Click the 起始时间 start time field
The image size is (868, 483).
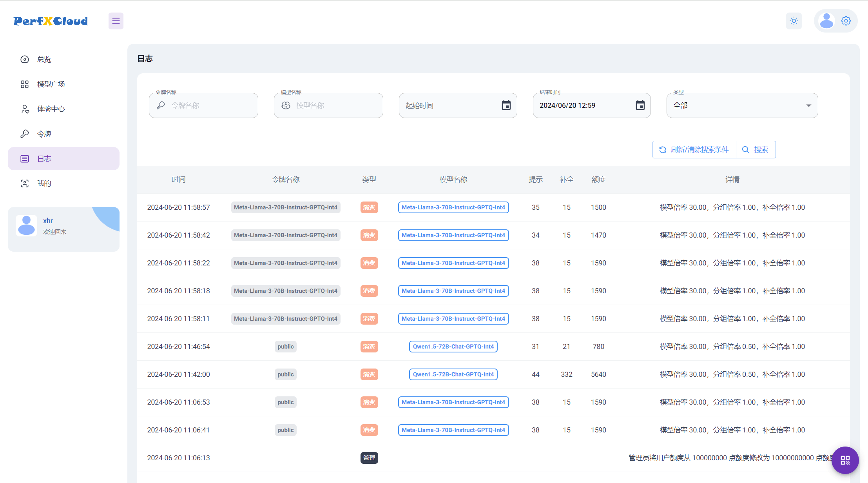click(x=458, y=105)
